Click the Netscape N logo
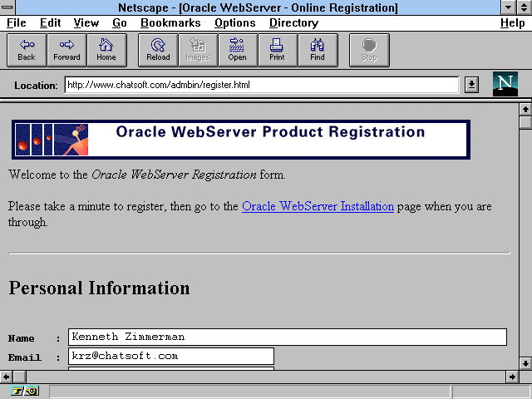532x399 pixels. coord(505,84)
